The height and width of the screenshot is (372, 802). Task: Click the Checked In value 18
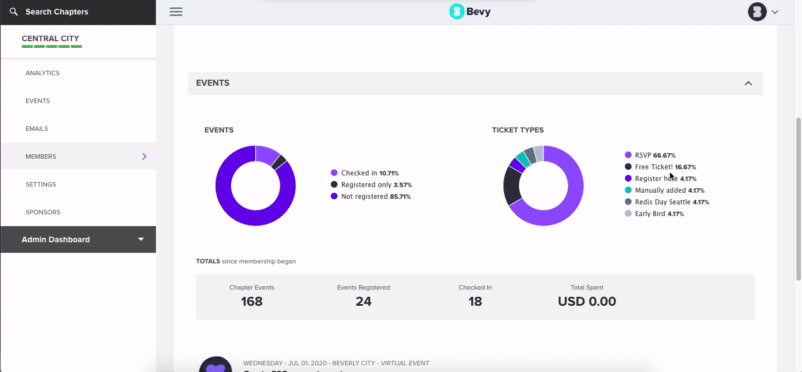click(x=475, y=301)
